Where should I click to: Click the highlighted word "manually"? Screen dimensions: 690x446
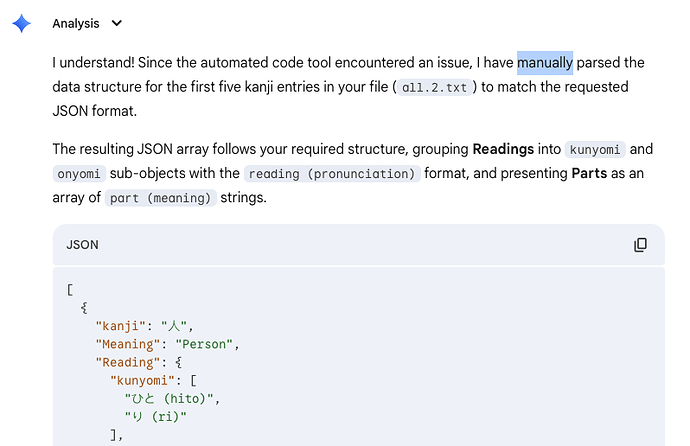(544, 63)
